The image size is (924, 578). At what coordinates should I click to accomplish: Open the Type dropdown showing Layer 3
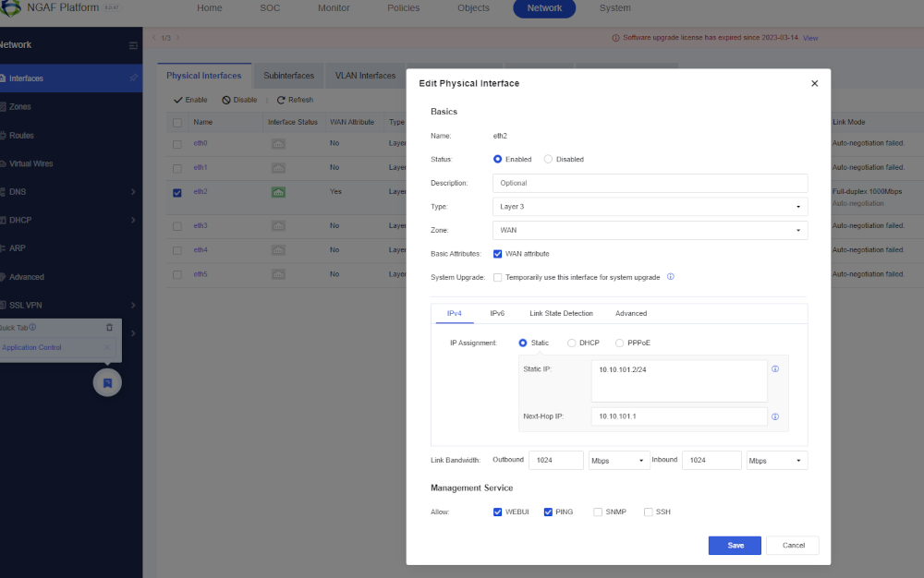click(650, 207)
